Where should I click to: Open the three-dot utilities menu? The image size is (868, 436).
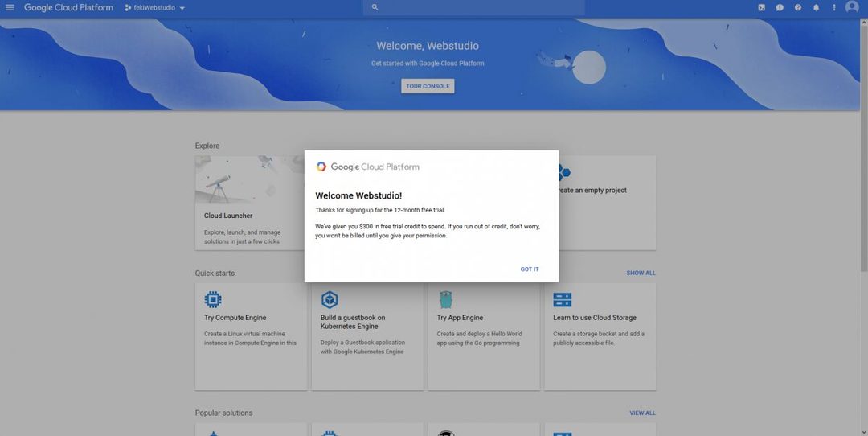coord(833,8)
